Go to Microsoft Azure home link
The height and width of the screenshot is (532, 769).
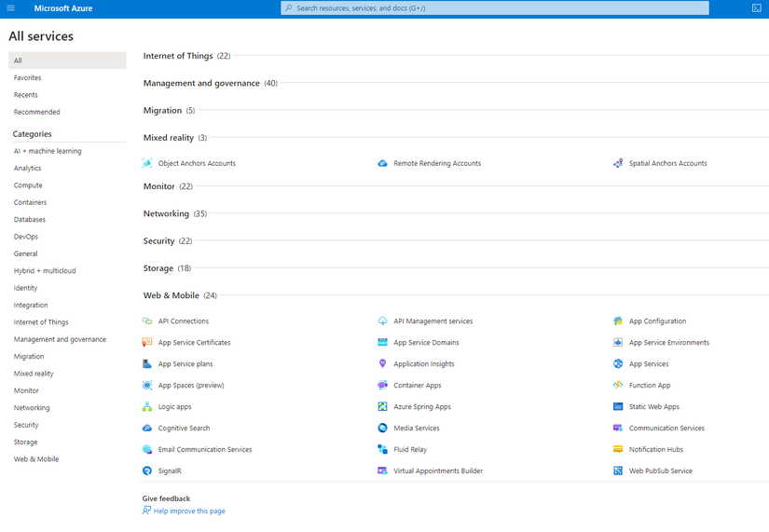[63, 8]
